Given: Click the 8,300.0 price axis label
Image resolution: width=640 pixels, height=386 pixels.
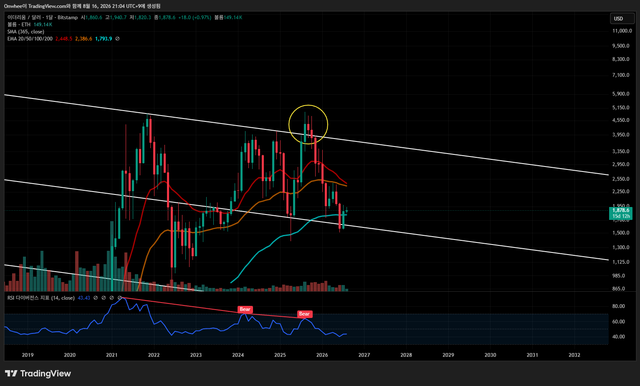Looking at the screenshot, I should click(621, 59).
